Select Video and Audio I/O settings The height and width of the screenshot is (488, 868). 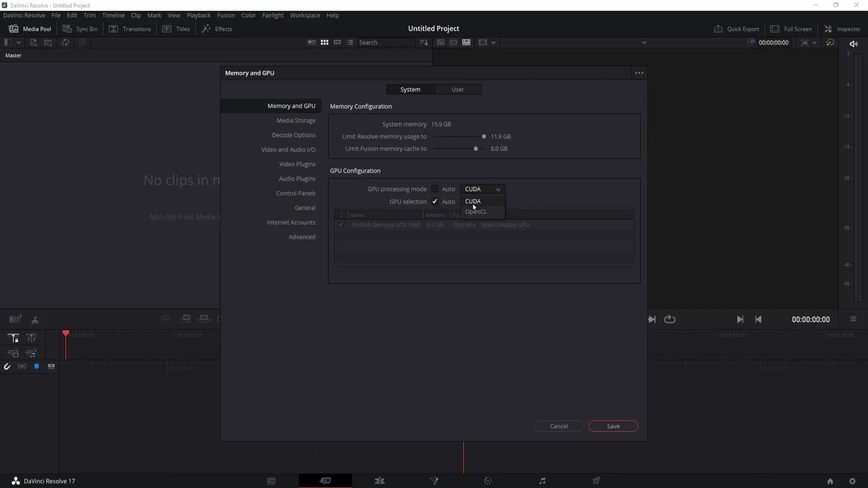click(288, 150)
